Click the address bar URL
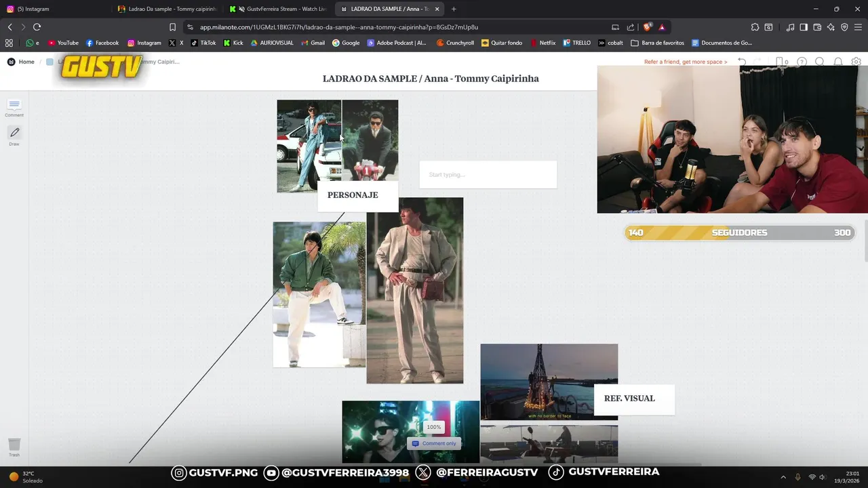The image size is (868, 488). click(339, 27)
